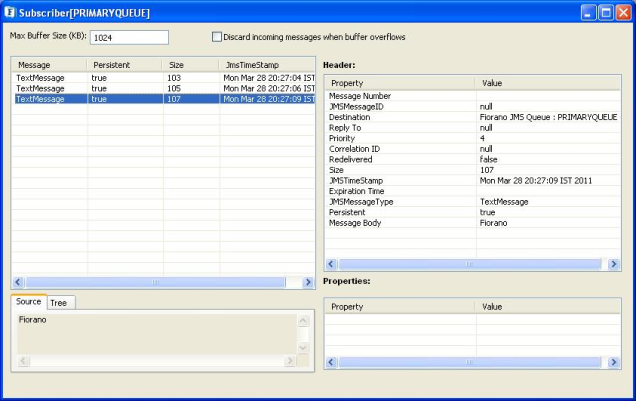Viewport: 636px width, 401px height.
Task: Select the Message Body row in Header
Action: pos(400,223)
